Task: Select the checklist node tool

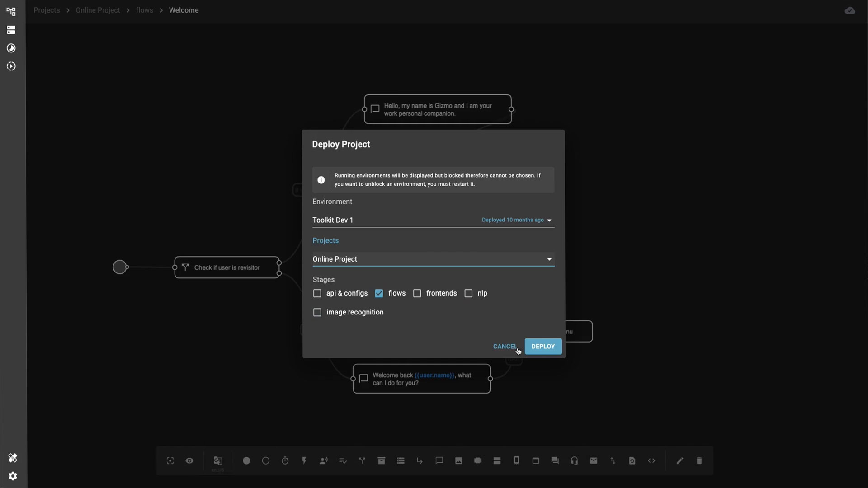Action: point(343,460)
